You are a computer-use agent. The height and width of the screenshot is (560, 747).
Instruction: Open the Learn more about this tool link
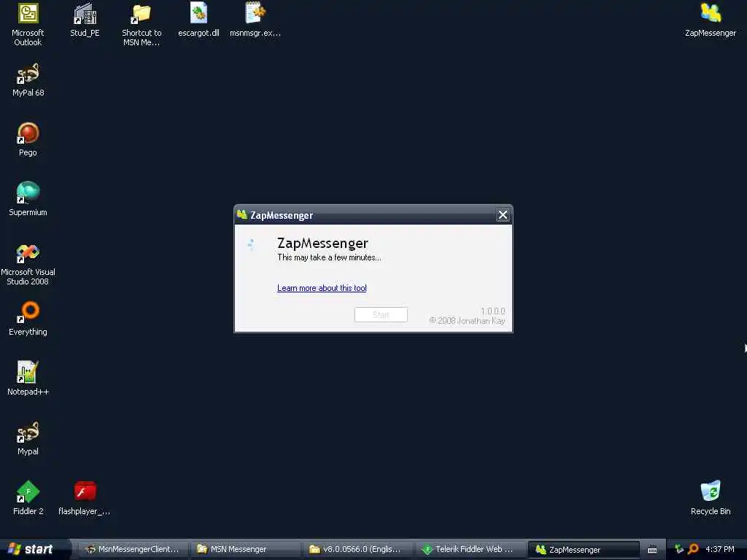(x=322, y=288)
